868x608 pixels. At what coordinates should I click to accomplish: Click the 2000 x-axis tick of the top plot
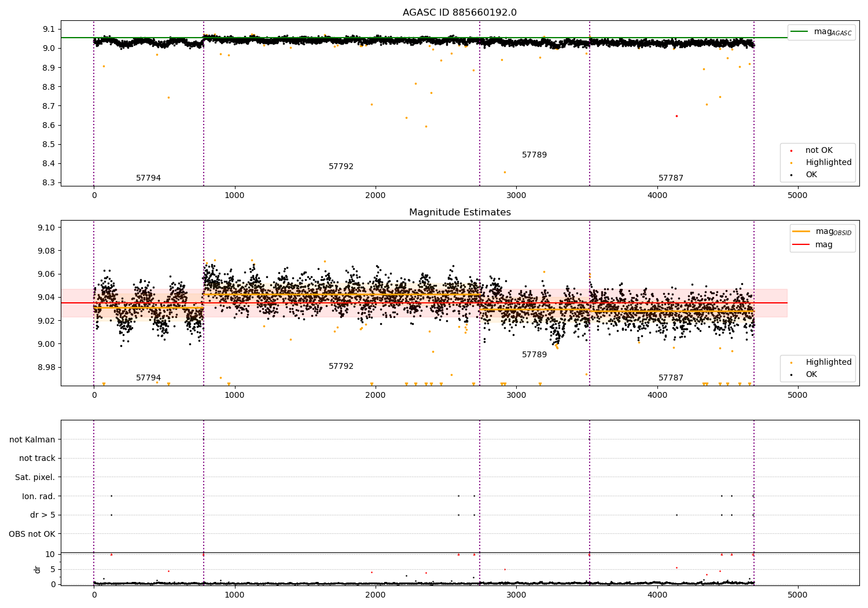376,196
